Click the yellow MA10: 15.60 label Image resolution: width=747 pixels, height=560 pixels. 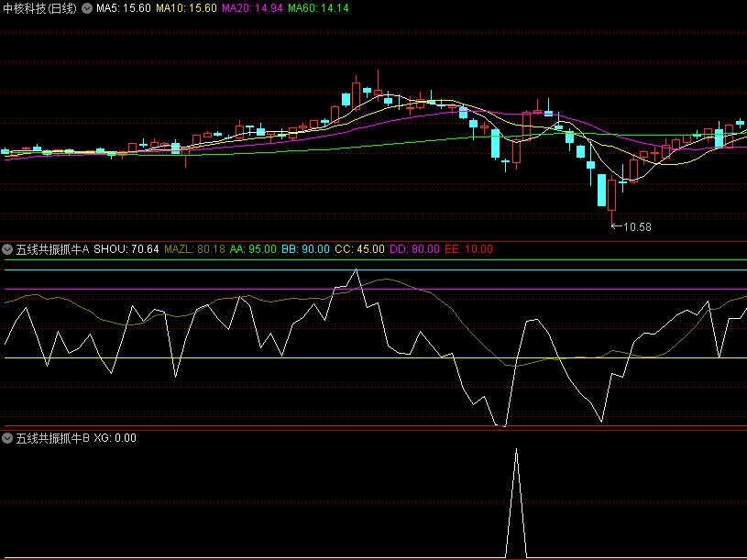click(186, 8)
